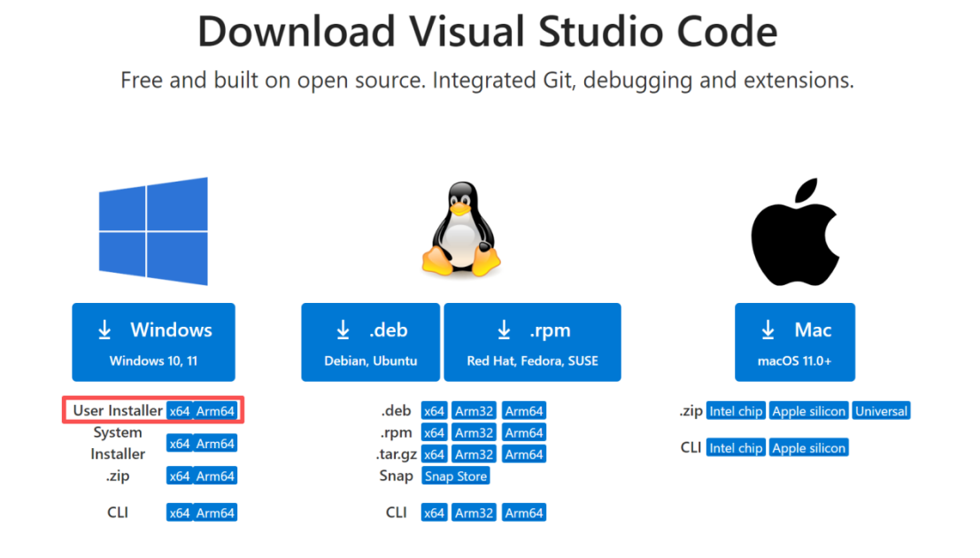Image resolution: width=980 pixels, height=558 pixels.
Task: Select Arm64 for Windows User Installer
Action: [215, 411]
